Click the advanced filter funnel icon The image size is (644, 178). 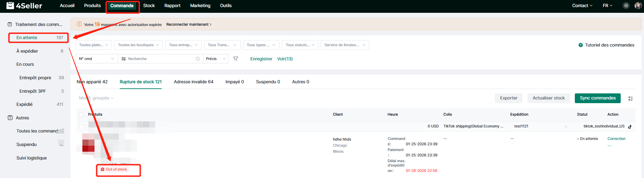(236, 59)
